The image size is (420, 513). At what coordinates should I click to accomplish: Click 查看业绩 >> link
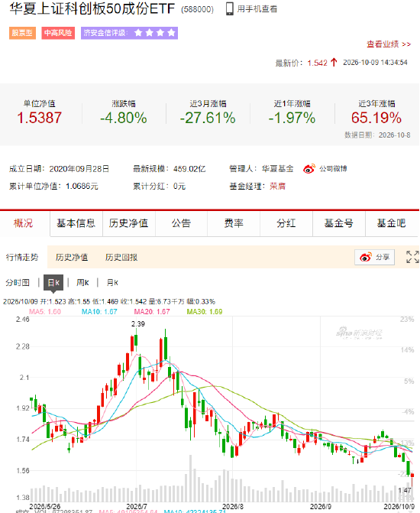(x=389, y=44)
